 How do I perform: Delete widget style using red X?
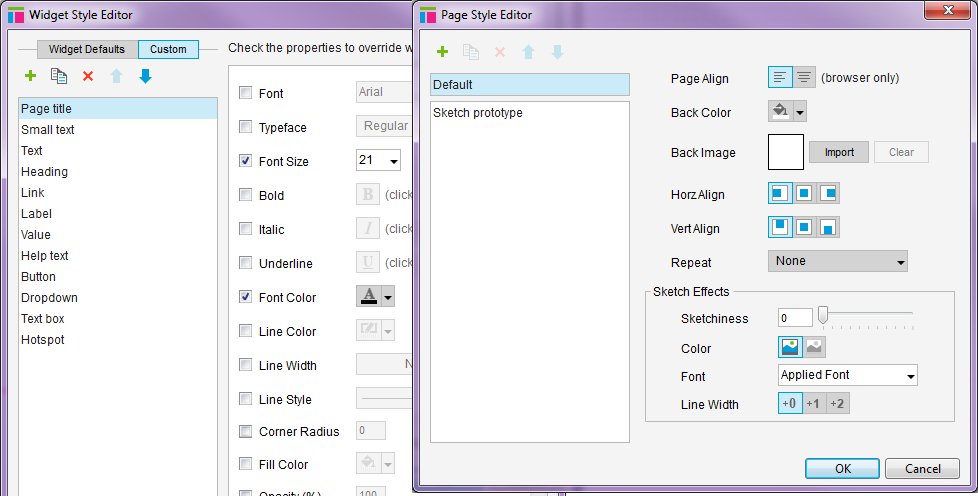point(88,76)
